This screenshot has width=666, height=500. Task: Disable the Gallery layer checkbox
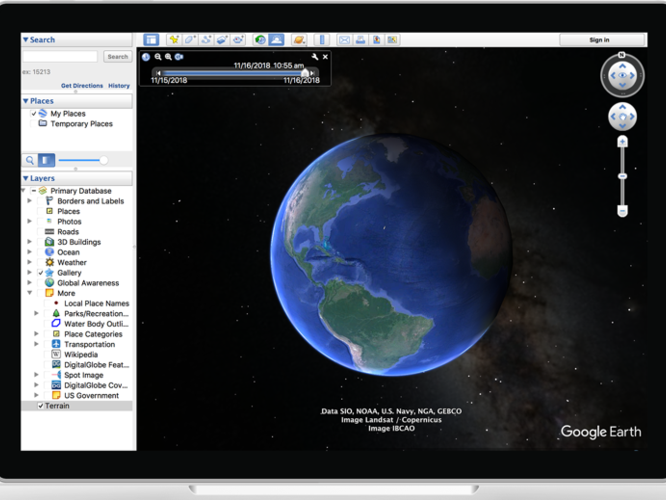pos(41,273)
